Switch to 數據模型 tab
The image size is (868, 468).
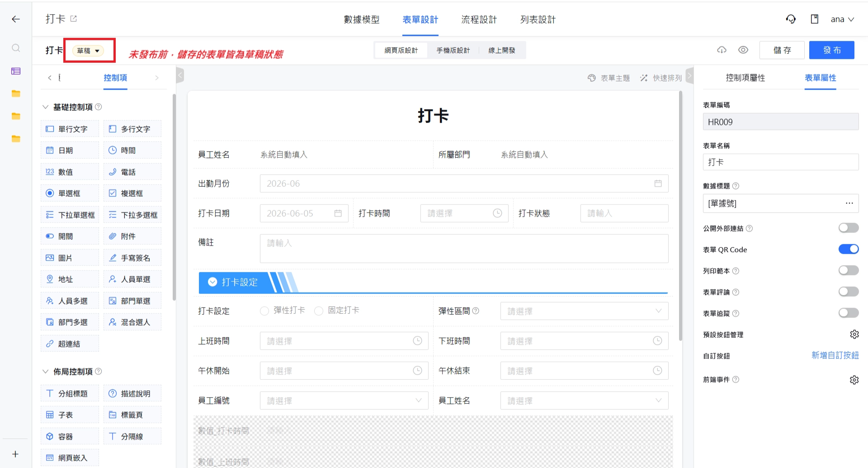(362, 19)
